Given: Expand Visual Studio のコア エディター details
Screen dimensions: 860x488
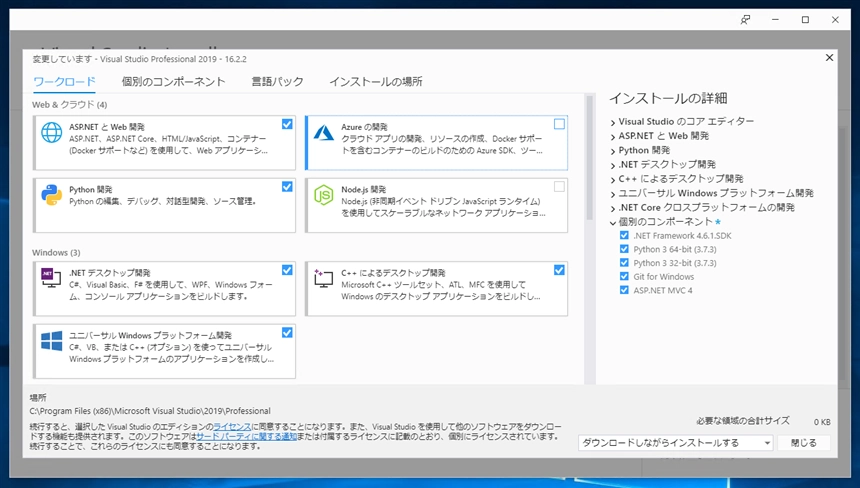Looking at the screenshot, I should click(x=613, y=122).
